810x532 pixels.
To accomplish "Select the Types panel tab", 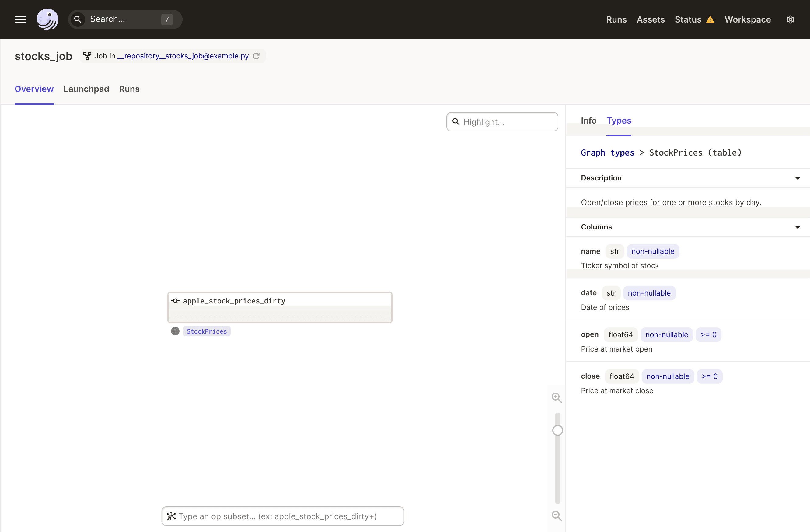I will coord(619,121).
